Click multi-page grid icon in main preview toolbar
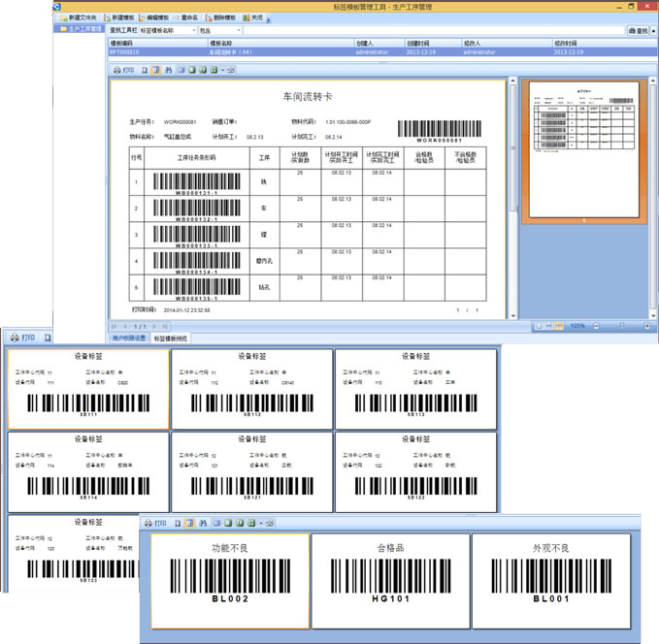Viewport: 659px width, 644px height. [214, 70]
